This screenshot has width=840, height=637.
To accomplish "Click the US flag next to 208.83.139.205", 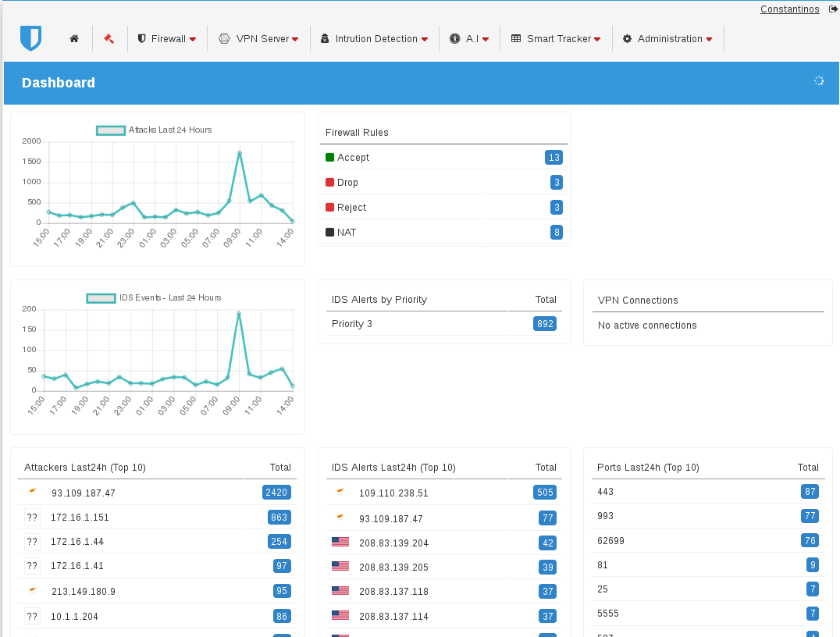I will [x=340, y=566].
